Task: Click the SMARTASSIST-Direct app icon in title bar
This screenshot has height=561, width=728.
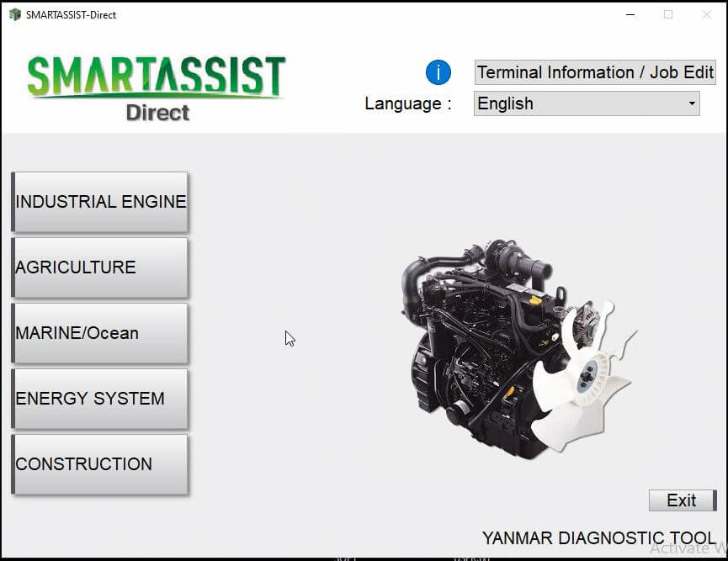Action: click(x=14, y=14)
